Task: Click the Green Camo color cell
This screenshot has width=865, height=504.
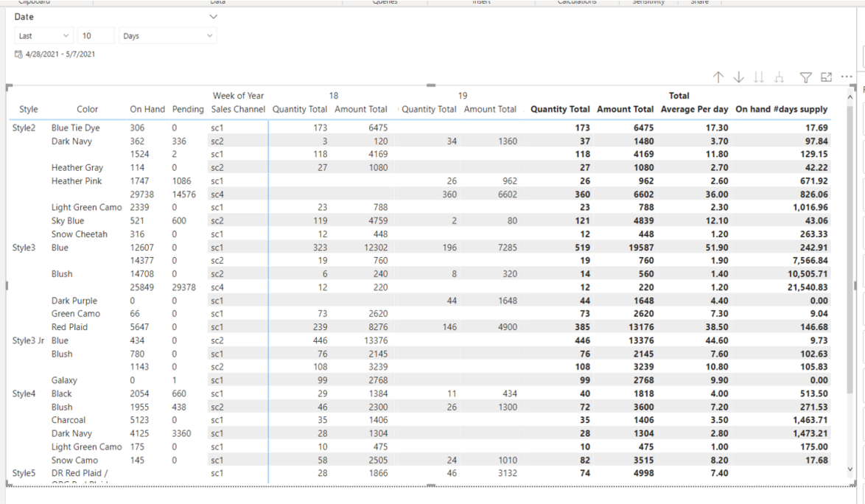Action: tap(76, 314)
